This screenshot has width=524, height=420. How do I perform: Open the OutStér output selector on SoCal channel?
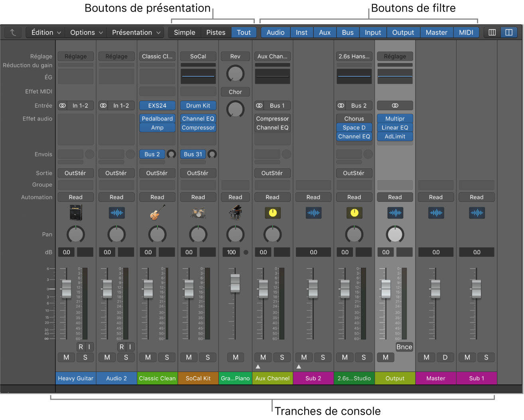point(198,173)
